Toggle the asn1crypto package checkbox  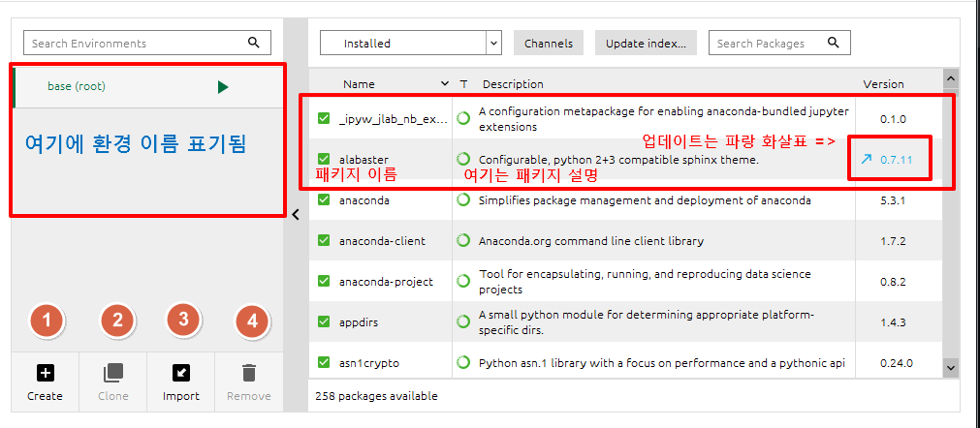(324, 362)
